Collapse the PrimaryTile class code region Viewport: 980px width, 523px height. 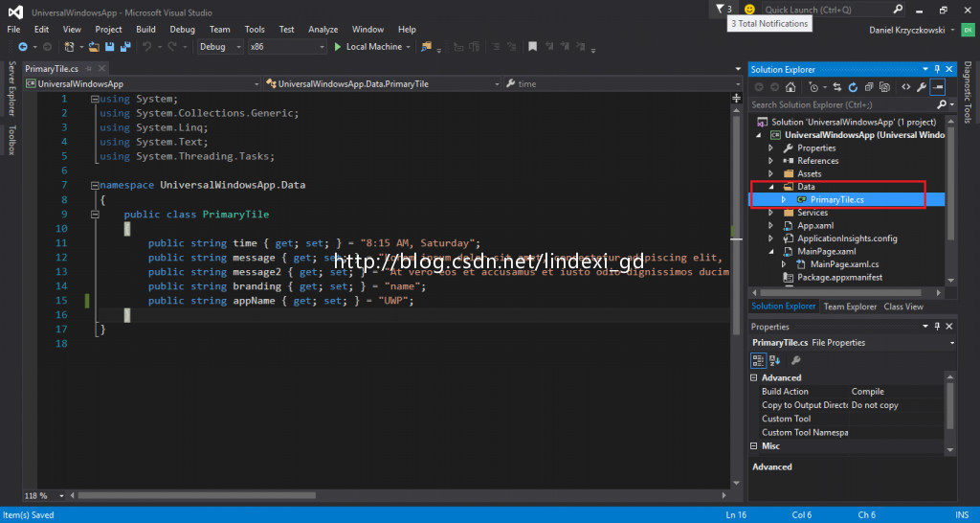click(95, 214)
